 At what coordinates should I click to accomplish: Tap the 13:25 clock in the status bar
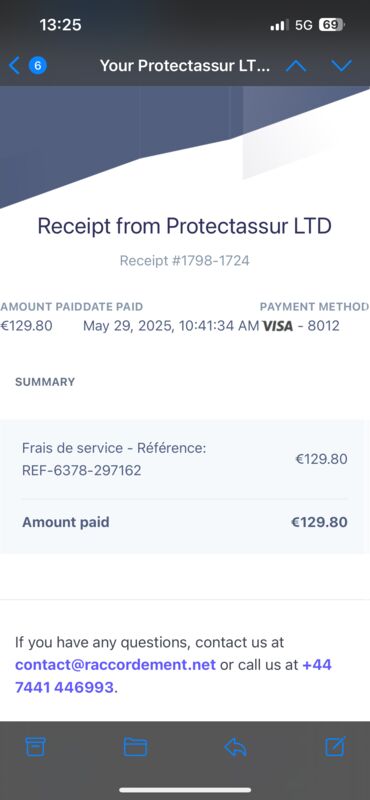(60, 24)
